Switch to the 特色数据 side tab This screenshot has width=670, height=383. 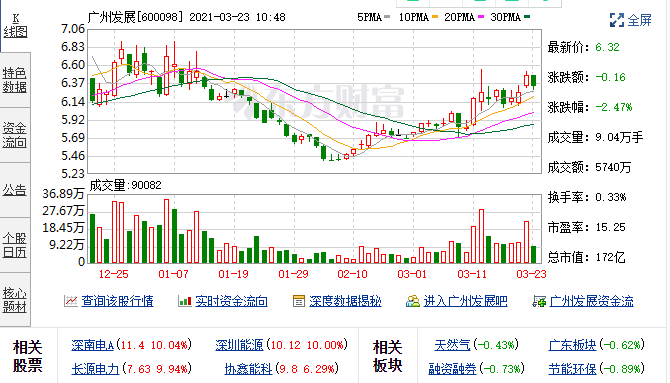(15, 80)
